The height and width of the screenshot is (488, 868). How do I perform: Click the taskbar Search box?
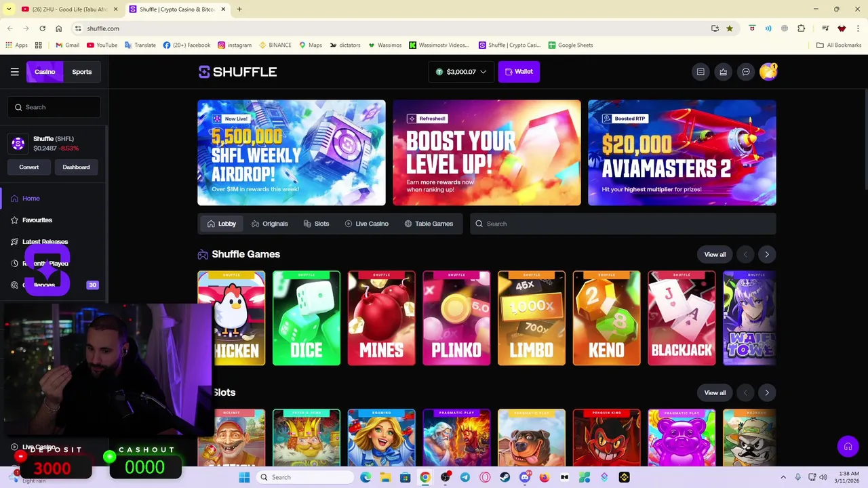(304, 477)
